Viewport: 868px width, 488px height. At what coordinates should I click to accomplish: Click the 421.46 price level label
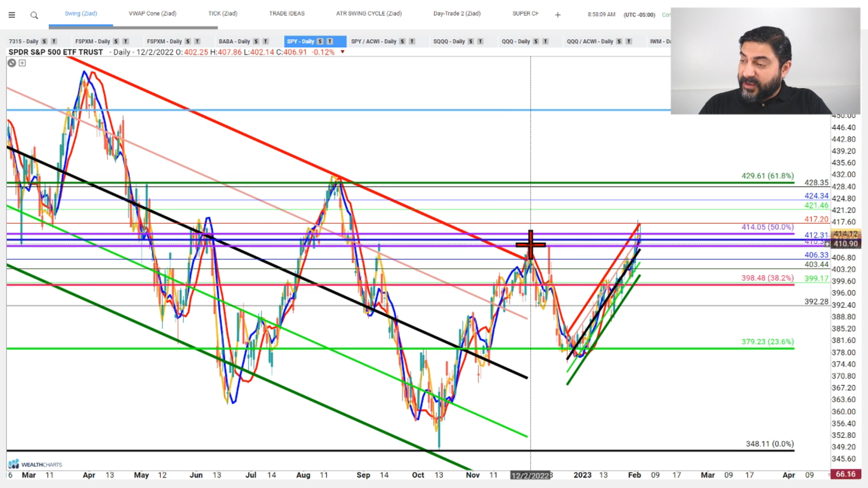[x=816, y=205]
